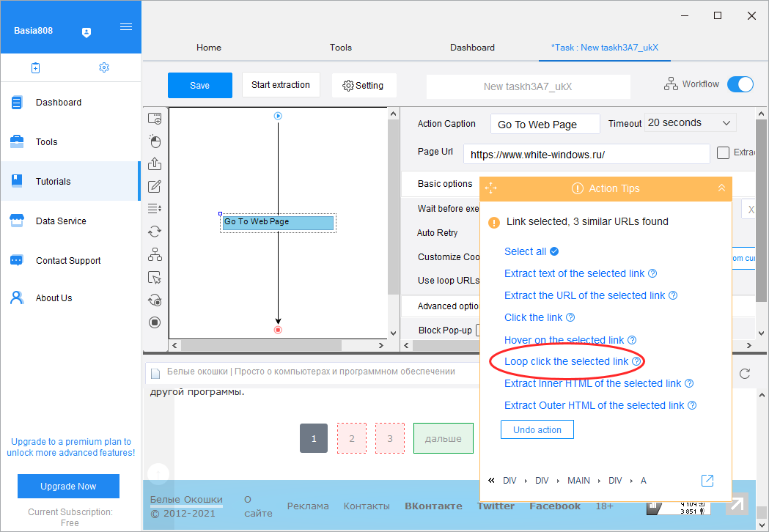Choose the Extract Data upload icon
This screenshot has height=532, width=769.
click(x=155, y=164)
